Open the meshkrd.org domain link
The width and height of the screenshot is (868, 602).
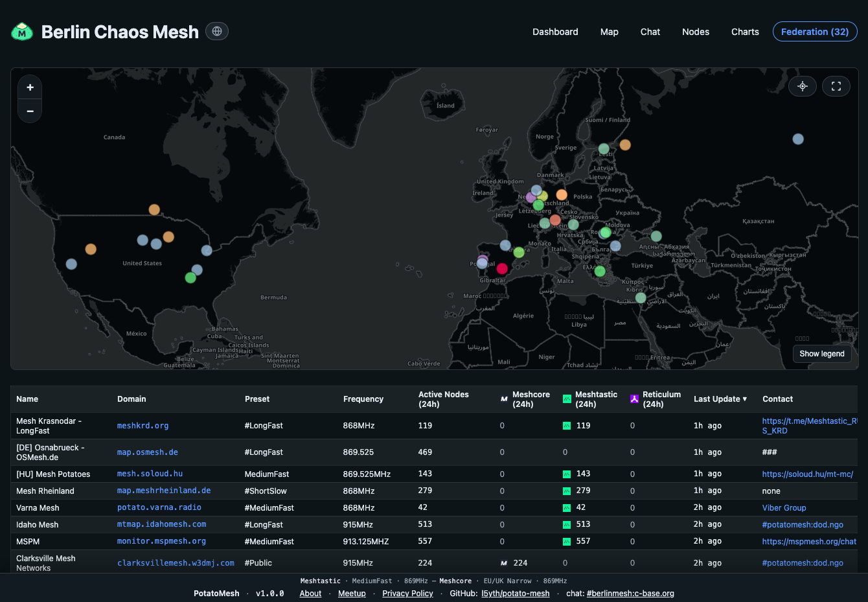[143, 426]
